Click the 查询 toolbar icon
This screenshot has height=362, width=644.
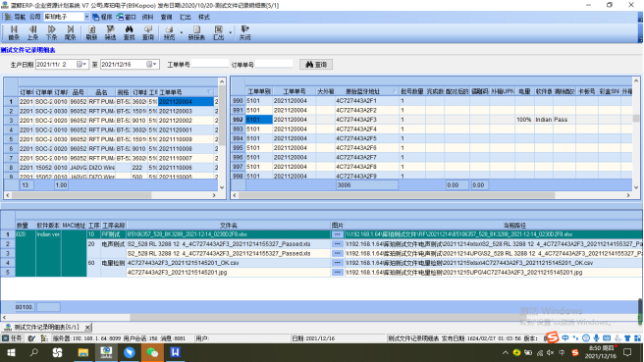[x=148, y=32]
